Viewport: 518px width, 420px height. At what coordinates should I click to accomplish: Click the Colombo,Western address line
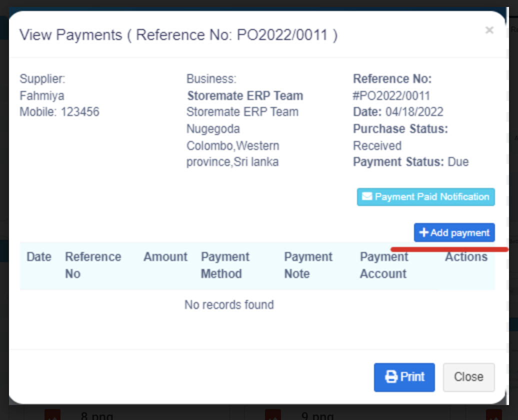[233, 145]
